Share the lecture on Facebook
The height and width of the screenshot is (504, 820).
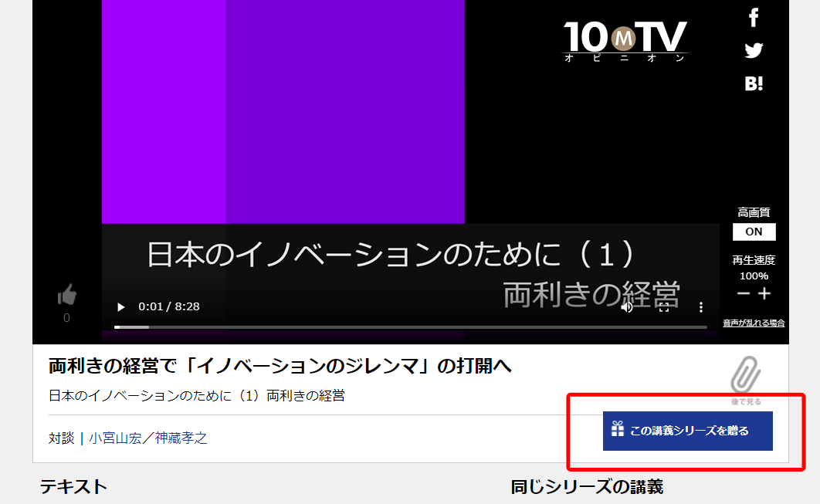click(x=754, y=17)
